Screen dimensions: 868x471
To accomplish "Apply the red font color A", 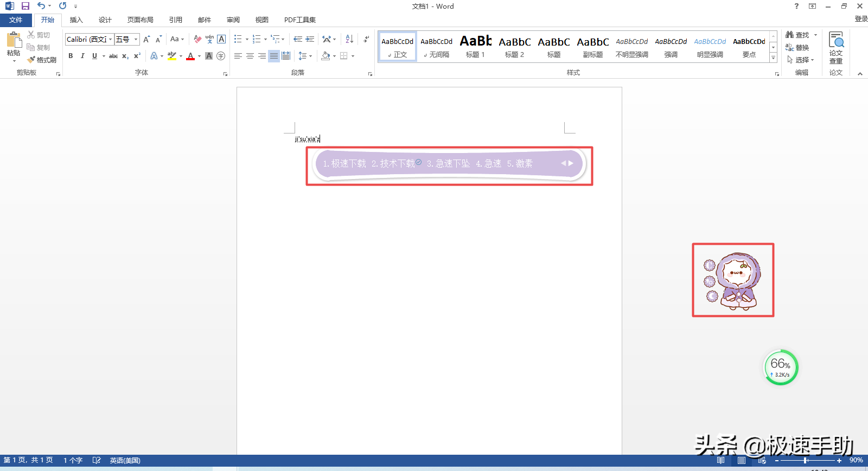I will coord(190,56).
